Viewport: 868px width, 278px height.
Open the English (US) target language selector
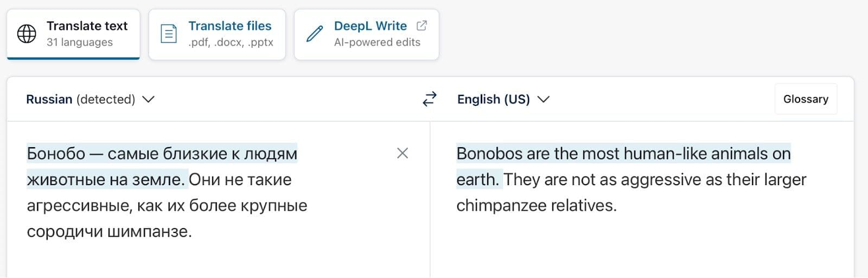coord(493,99)
